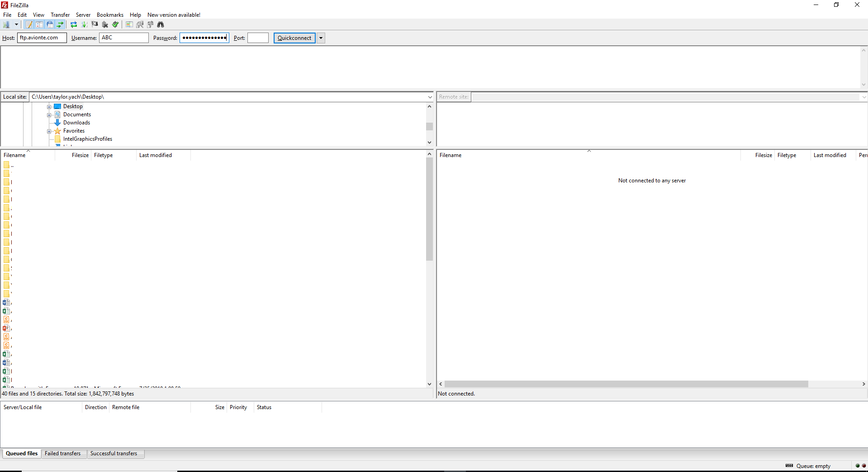
Task: Toggle the transfer queue pane
Action: pyautogui.click(x=60, y=24)
